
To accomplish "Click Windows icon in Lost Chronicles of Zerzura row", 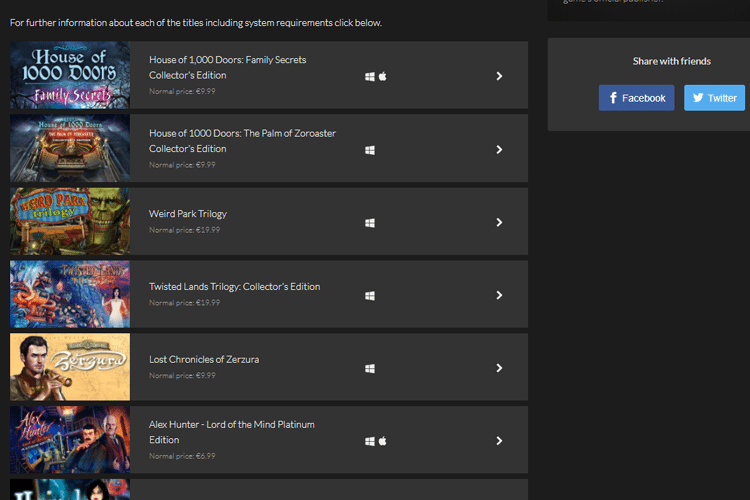I will coord(370,368).
